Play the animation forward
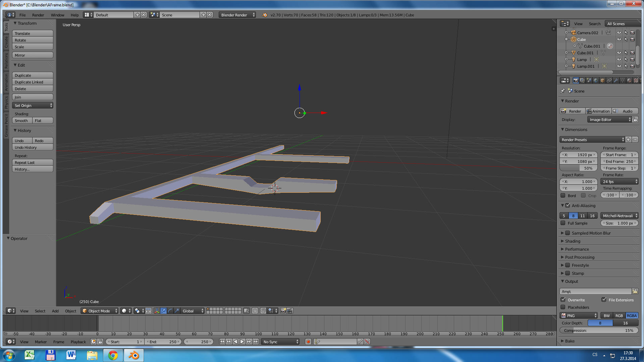The width and height of the screenshot is (644, 362). 242,342
